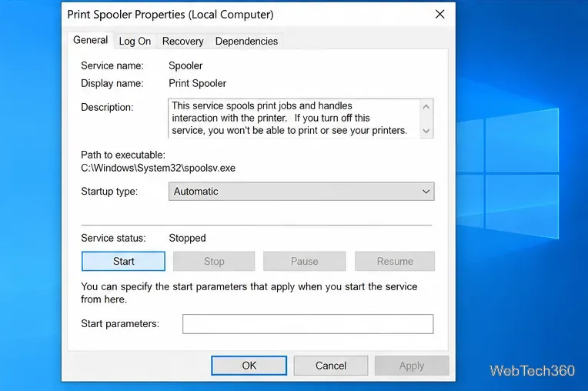Select the path text C:\Windows\System32\spoolsv.exe

click(x=158, y=168)
